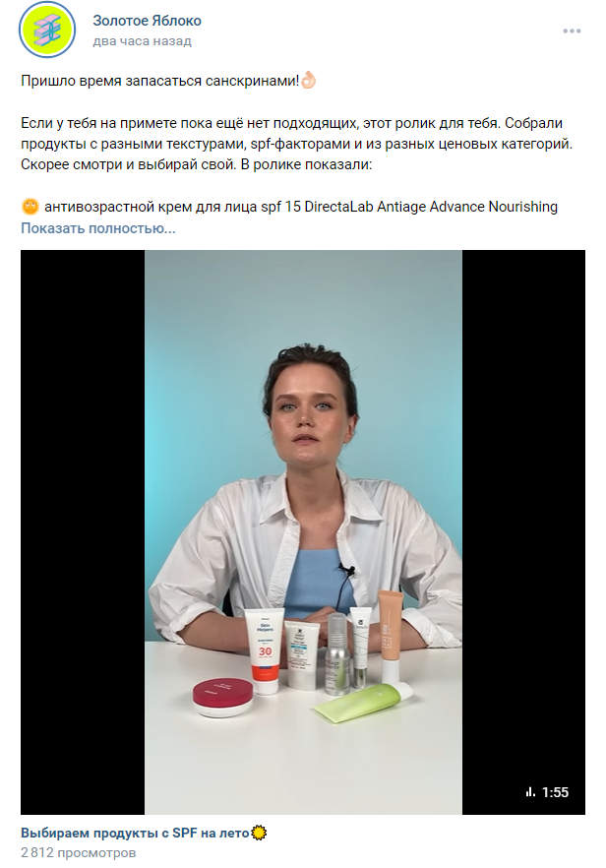Click the silver spray bottle in the video

(336, 654)
